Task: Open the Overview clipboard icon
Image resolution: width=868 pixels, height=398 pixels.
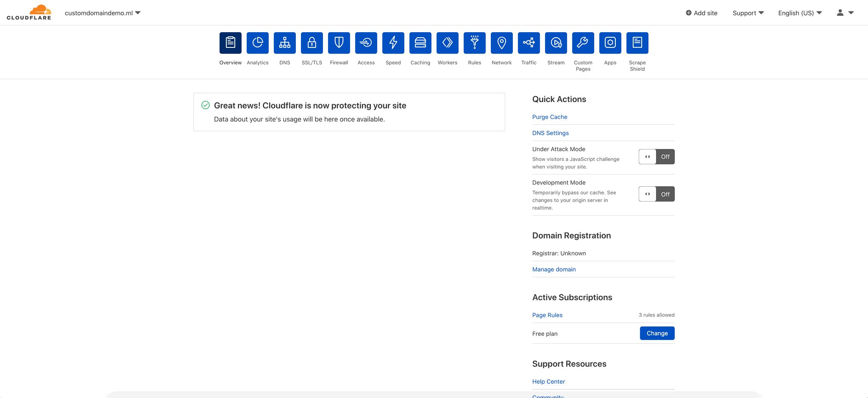Action: point(231,43)
